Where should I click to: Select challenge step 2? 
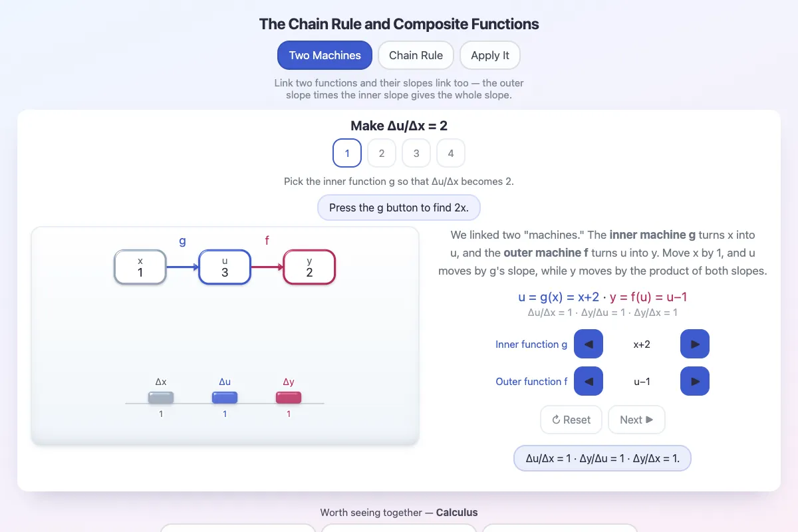[382, 153]
